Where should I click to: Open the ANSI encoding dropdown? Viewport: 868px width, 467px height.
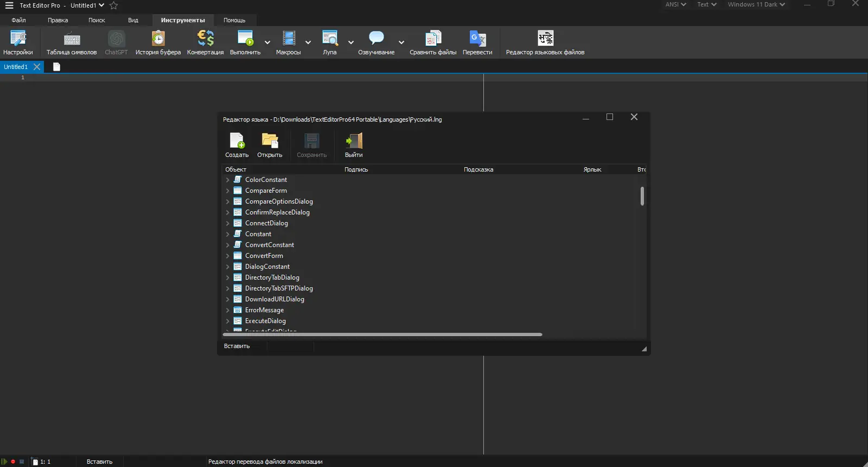coord(676,4)
